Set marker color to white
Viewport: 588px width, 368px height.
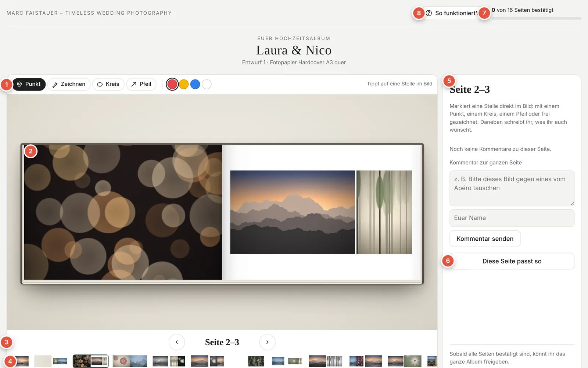point(207,84)
